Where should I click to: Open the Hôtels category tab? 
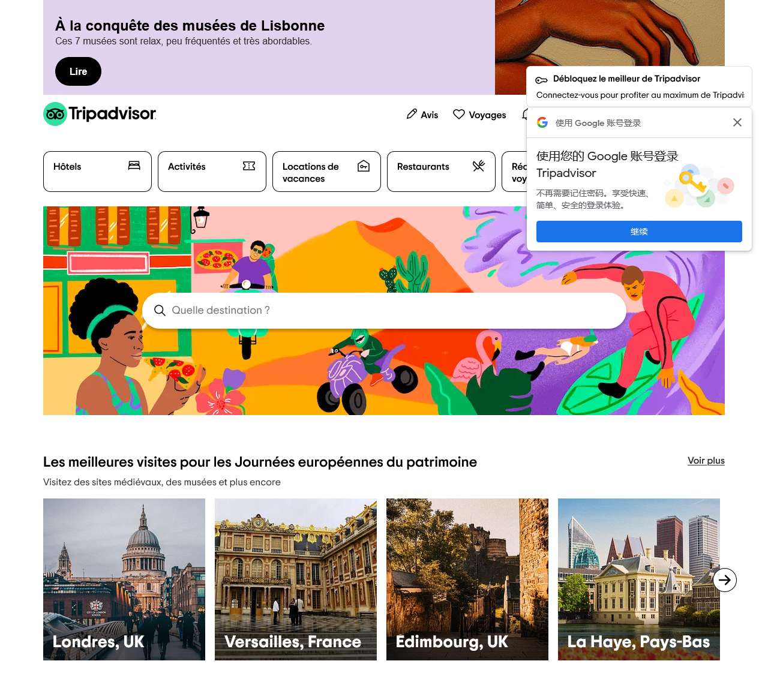tap(97, 172)
